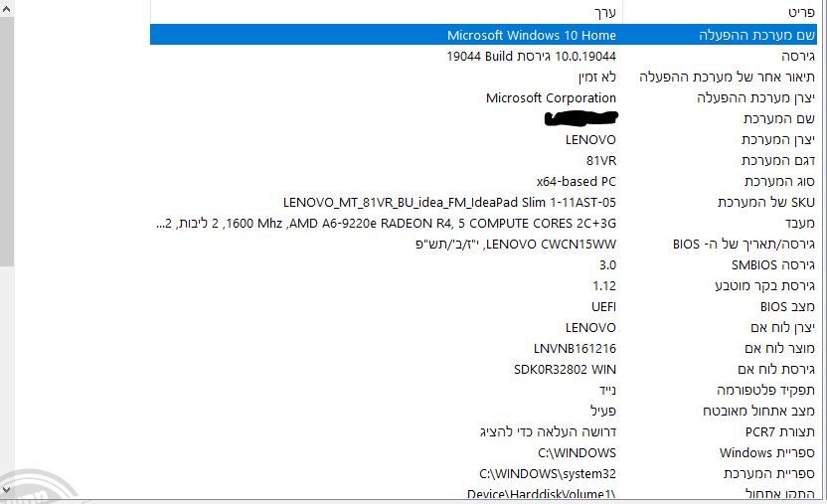Select the יצרן מערכת ההפעלה label
This screenshot has width=827, height=504.
[x=755, y=97]
